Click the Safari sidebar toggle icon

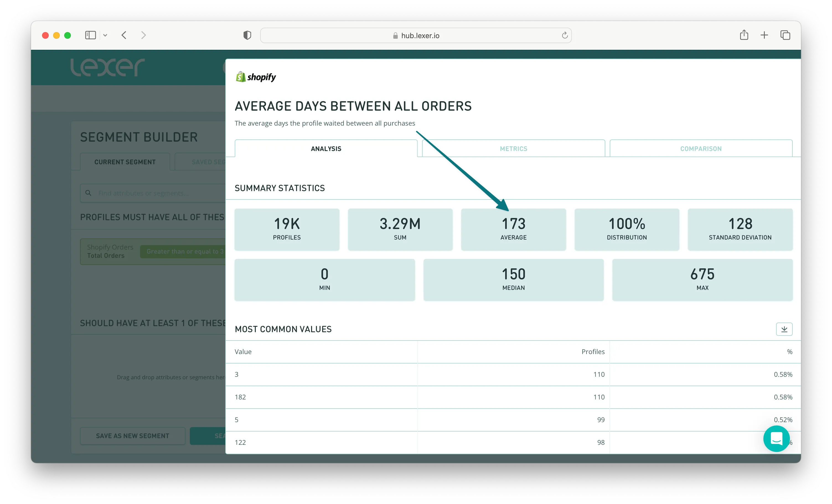pos(90,35)
